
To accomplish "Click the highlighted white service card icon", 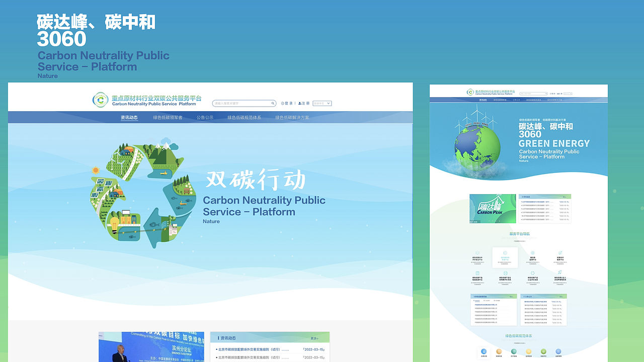I will pos(505,253).
